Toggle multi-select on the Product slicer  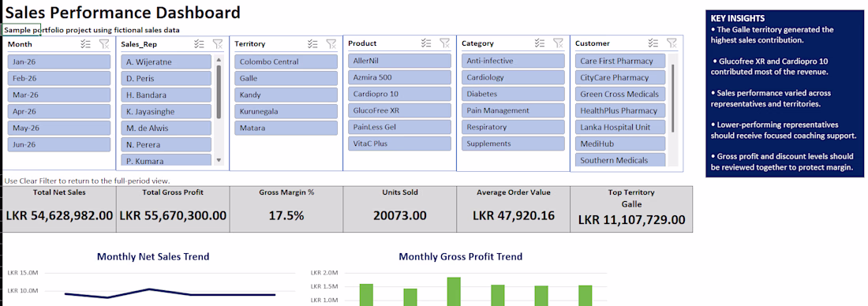[425, 43]
